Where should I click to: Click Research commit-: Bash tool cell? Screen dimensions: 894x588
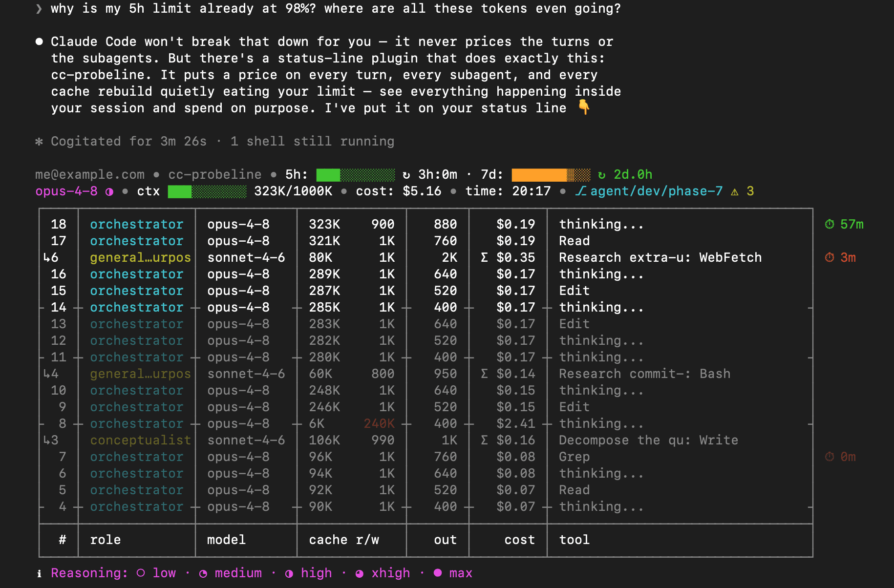click(x=644, y=374)
